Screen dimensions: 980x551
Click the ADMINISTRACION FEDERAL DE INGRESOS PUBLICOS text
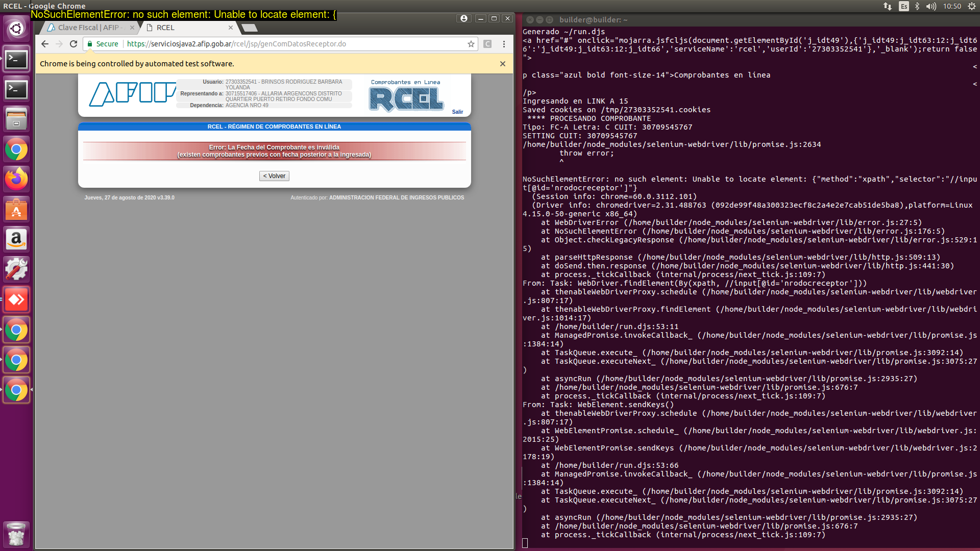click(x=397, y=197)
